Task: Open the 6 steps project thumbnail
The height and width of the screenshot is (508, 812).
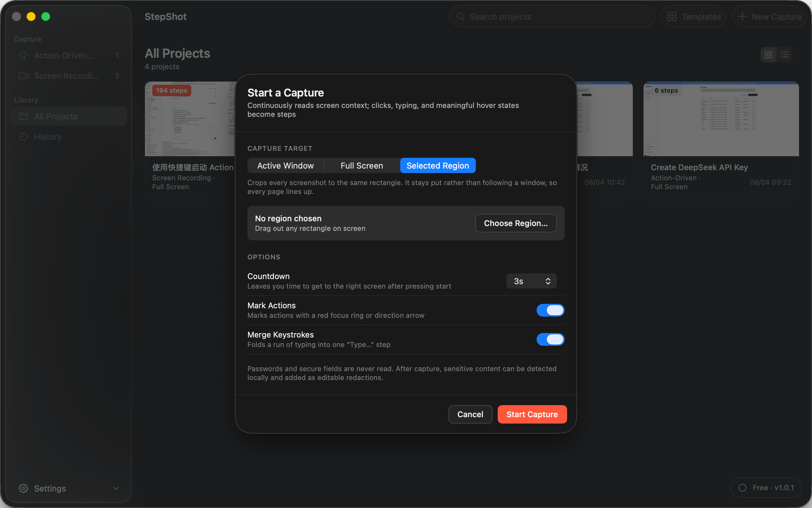Action: tap(721, 119)
